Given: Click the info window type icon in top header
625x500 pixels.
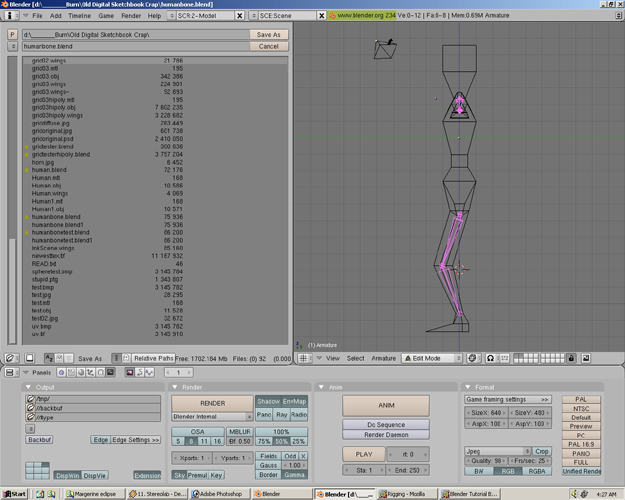Looking at the screenshot, I should 10,15.
